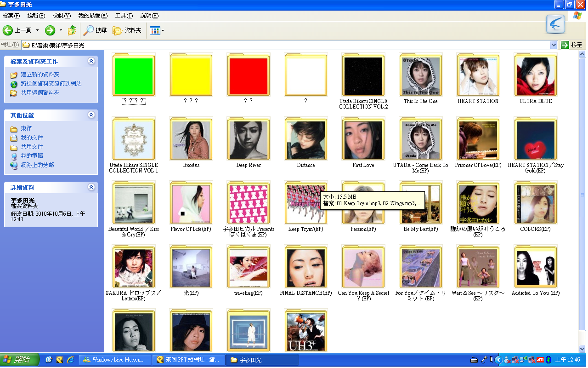Screen dimensions: 588x368
Task: Open the 說明(H) menu
Action: 149,16
